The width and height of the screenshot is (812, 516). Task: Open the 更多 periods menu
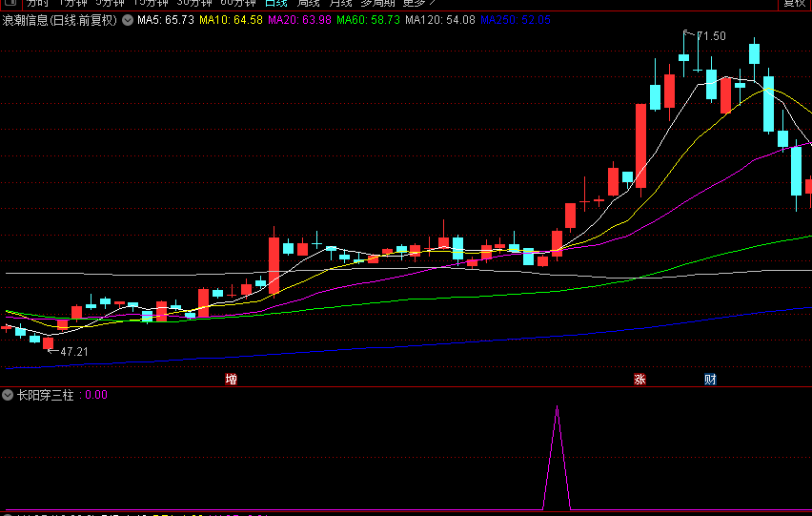pos(419,3)
